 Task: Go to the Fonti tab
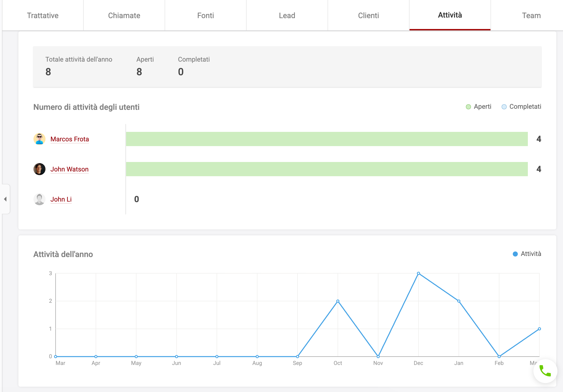206,15
